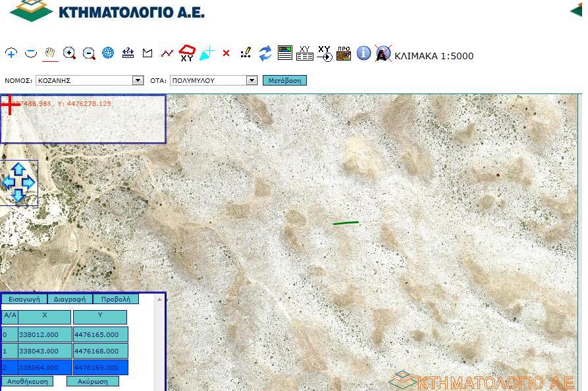
Task: Click Y cell 4476165.000 in row 0
Action: pyautogui.click(x=100, y=334)
